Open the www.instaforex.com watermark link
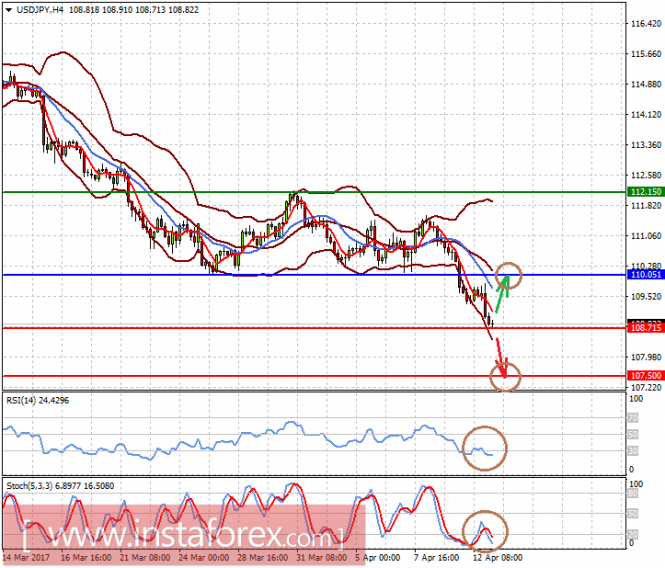Screen dimensions: 665x568 (x=184, y=535)
